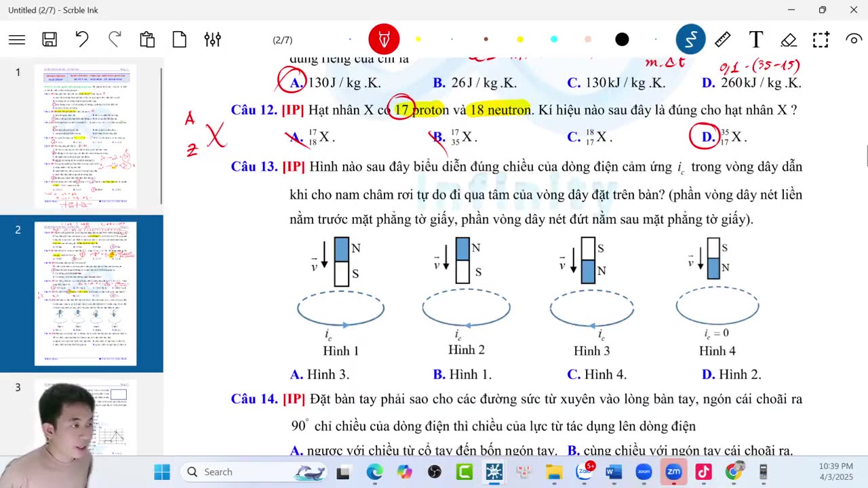Click the 'Câu 14.' question label
The height and width of the screenshot is (488, 868).
click(x=254, y=399)
